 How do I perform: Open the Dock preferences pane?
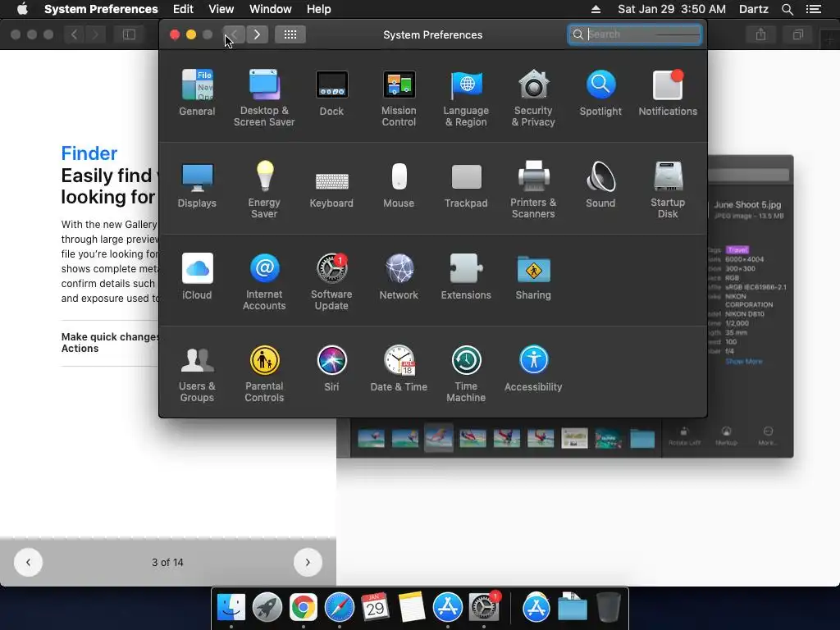(x=331, y=92)
